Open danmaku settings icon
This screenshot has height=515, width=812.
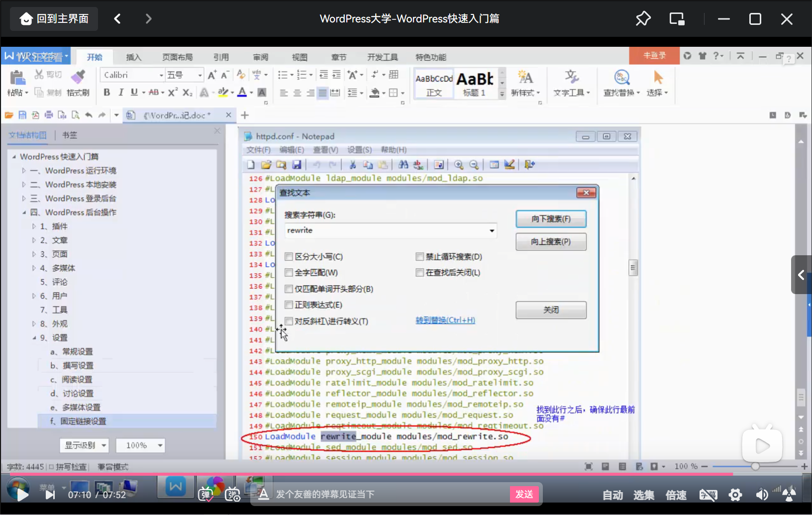(232, 494)
